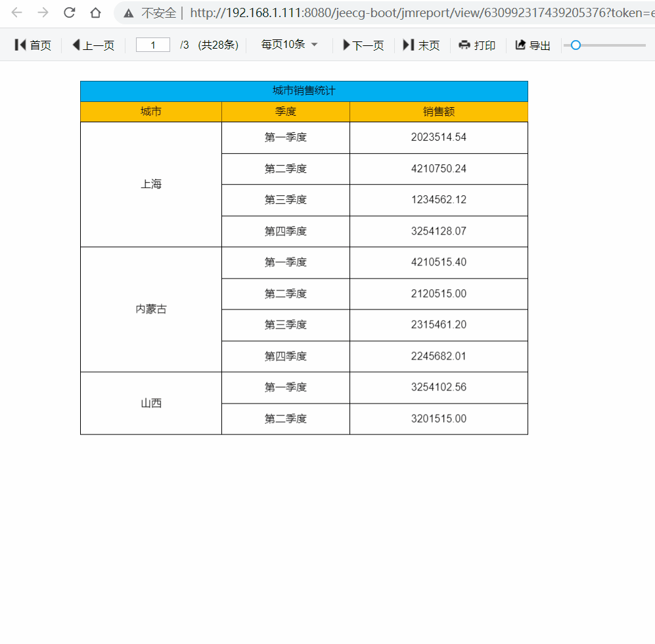Select the value 2315461.20
Screen dimensions: 655x644
tap(439, 324)
